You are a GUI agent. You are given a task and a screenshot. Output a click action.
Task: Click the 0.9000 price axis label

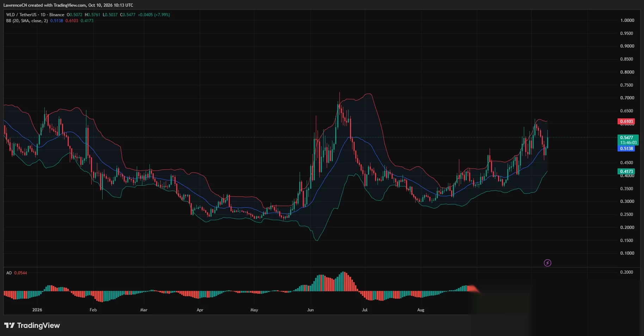(x=627, y=46)
